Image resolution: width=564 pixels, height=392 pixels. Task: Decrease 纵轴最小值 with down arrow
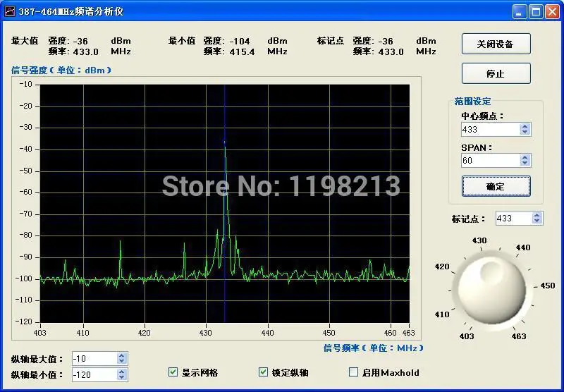point(121,378)
